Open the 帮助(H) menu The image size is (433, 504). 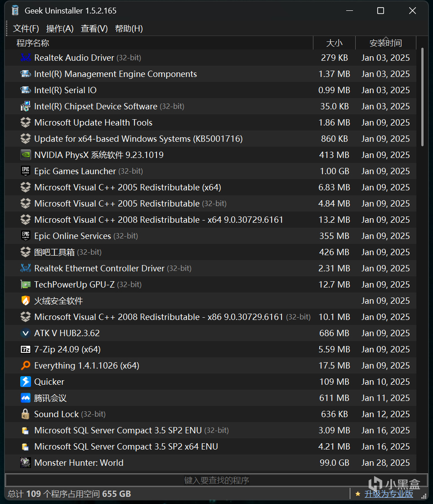point(129,29)
